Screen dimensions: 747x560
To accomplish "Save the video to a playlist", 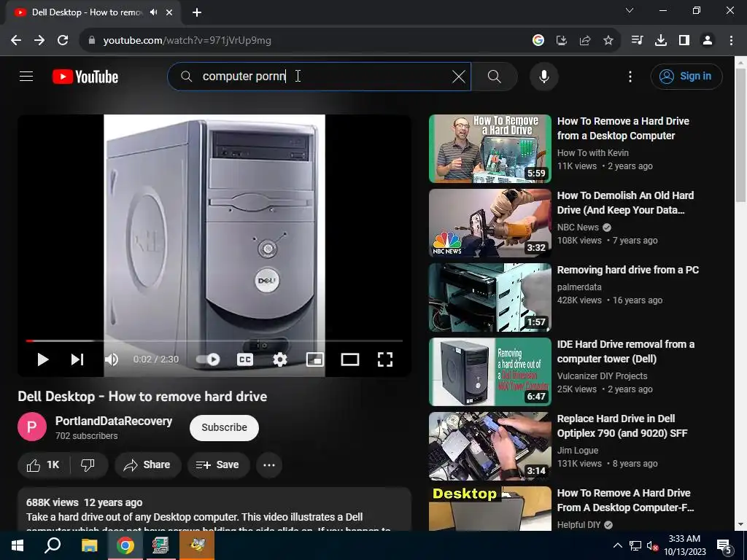I will pyautogui.click(x=218, y=465).
